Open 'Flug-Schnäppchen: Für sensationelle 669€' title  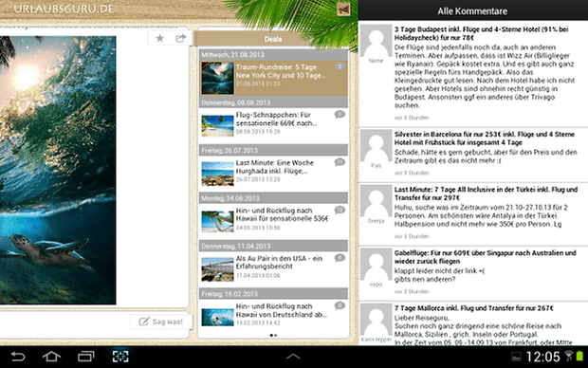[276, 119]
